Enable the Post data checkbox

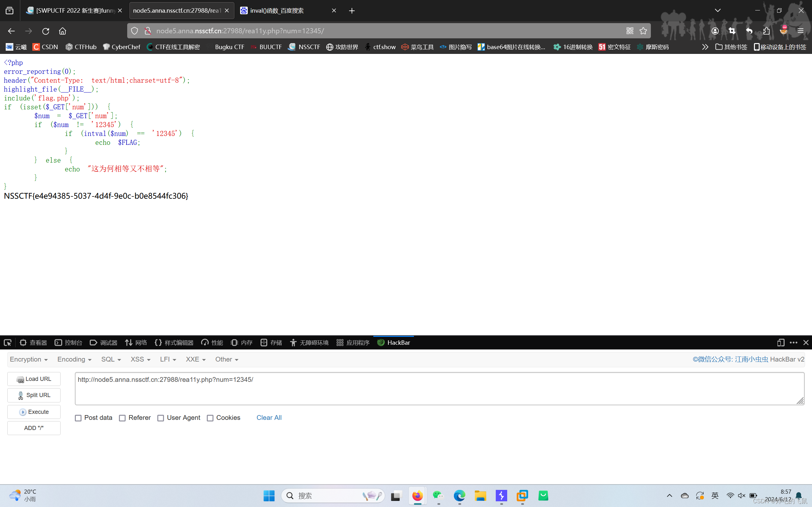78,418
